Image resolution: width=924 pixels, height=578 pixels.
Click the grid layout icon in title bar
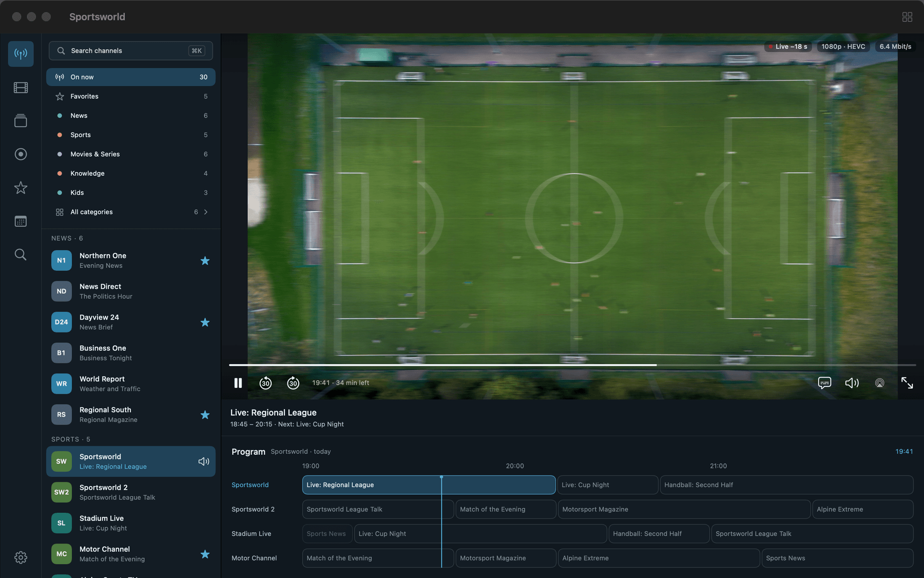coord(907,17)
